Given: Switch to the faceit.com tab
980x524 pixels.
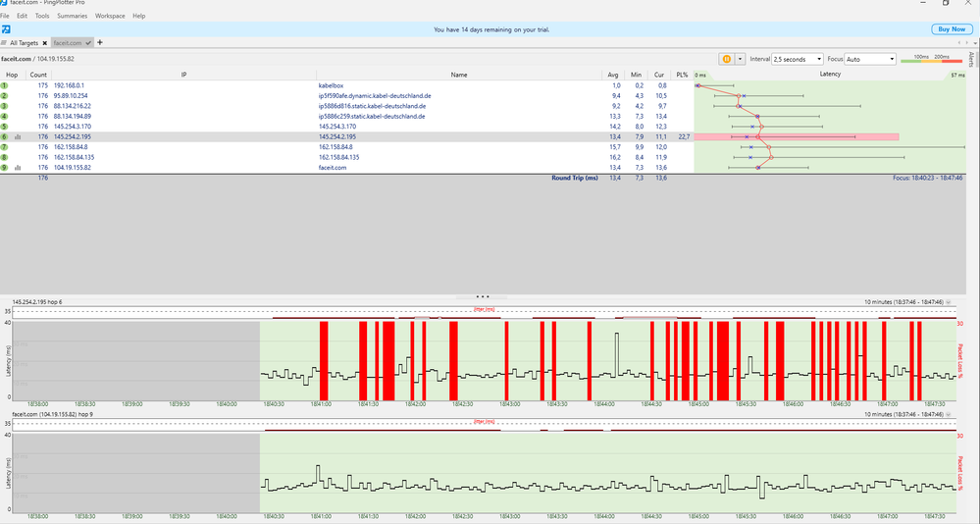Looking at the screenshot, I should (68, 43).
